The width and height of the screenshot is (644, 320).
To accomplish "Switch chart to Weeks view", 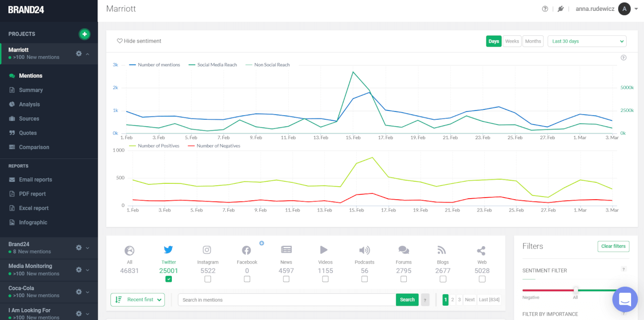I will [x=512, y=41].
